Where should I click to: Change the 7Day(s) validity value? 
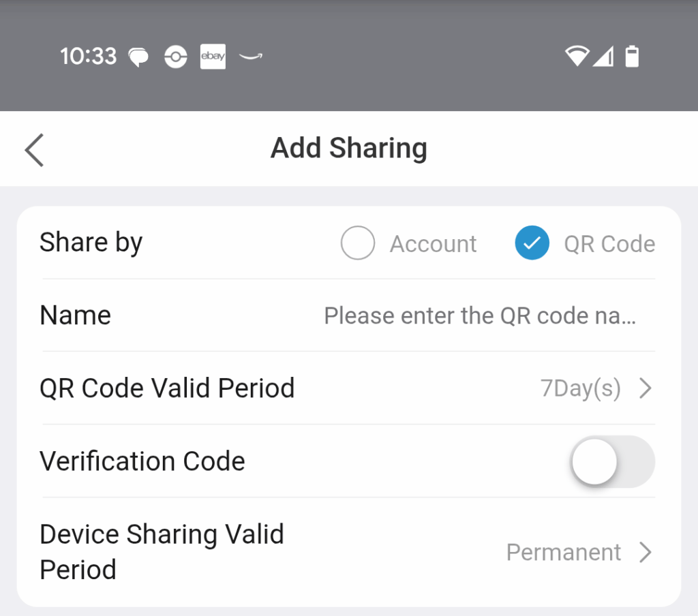point(580,388)
